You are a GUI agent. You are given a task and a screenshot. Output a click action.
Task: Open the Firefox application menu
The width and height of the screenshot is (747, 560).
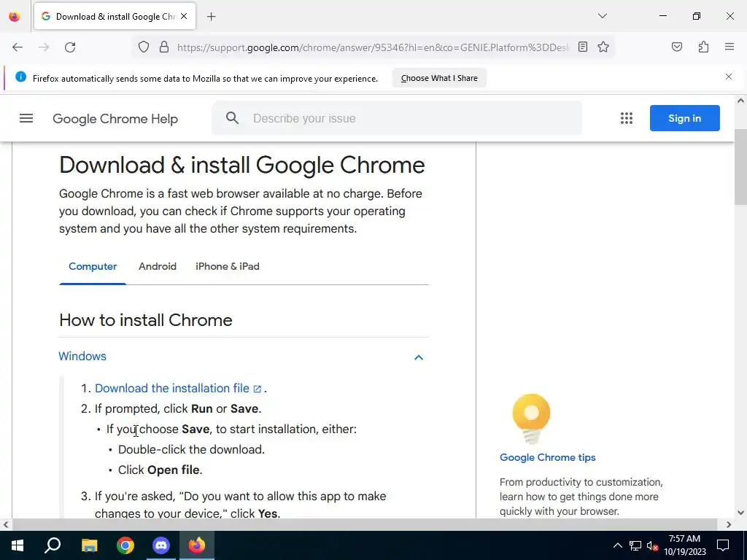pos(729,47)
